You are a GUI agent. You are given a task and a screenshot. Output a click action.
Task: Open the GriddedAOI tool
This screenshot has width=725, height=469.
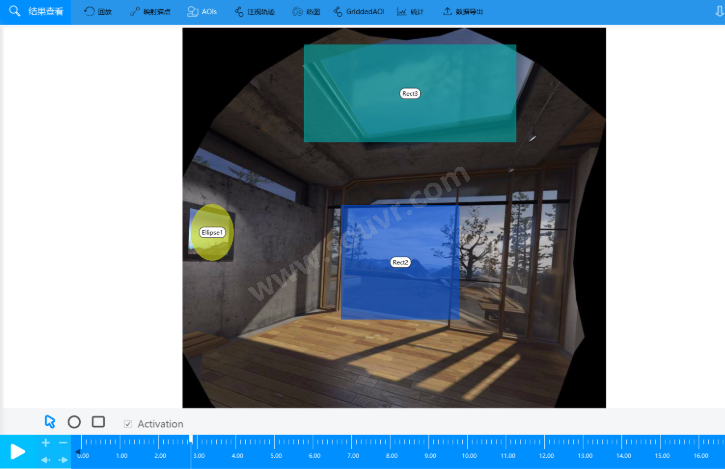[359, 12]
